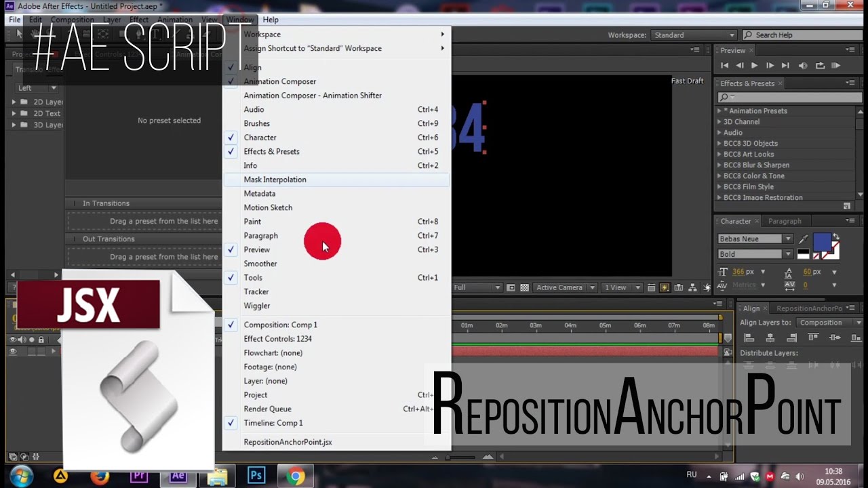868x488 pixels.
Task: Step forward one frame in Preview
Action: click(x=770, y=66)
